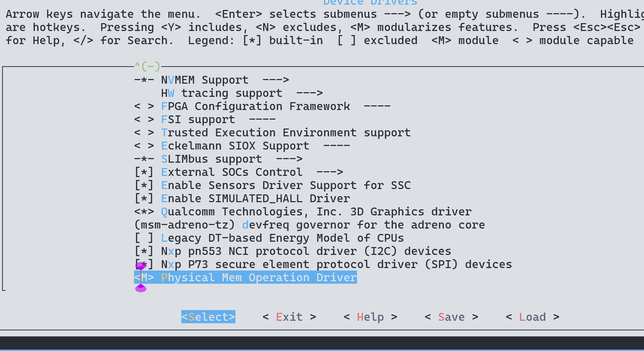Click the scroll-up indicator above the list
This screenshot has width=644, height=351.
147,66
